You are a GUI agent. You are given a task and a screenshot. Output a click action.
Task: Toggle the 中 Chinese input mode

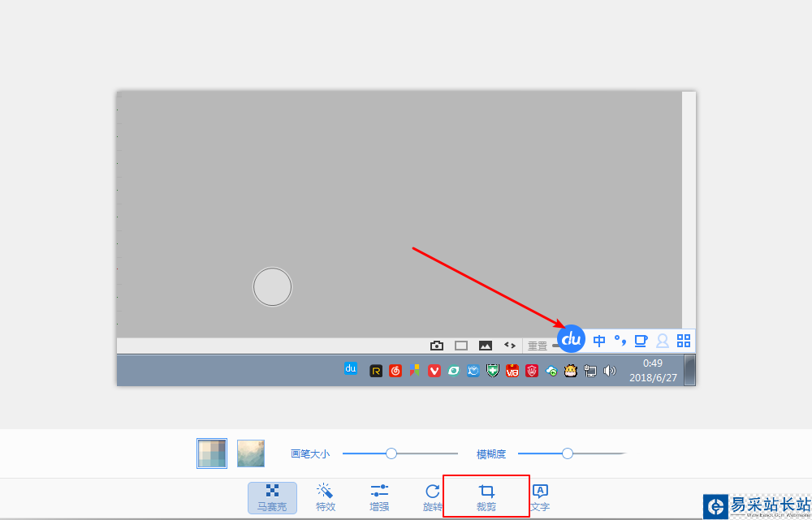[599, 341]
